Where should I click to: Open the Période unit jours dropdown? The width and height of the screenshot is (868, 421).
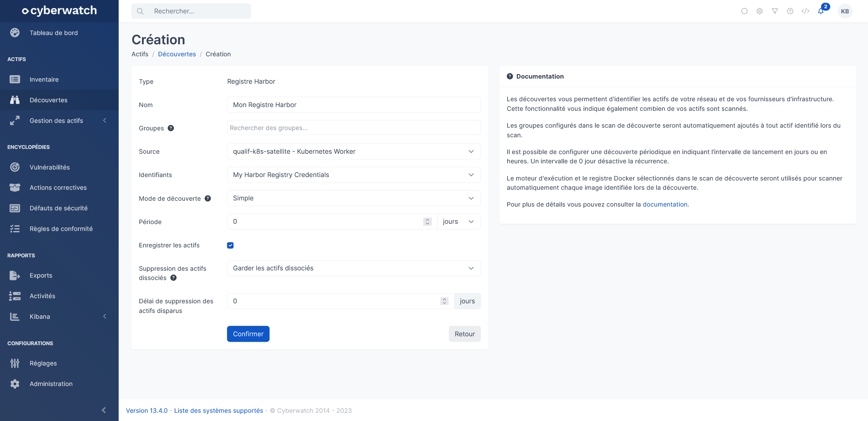[x=459, y=221]
